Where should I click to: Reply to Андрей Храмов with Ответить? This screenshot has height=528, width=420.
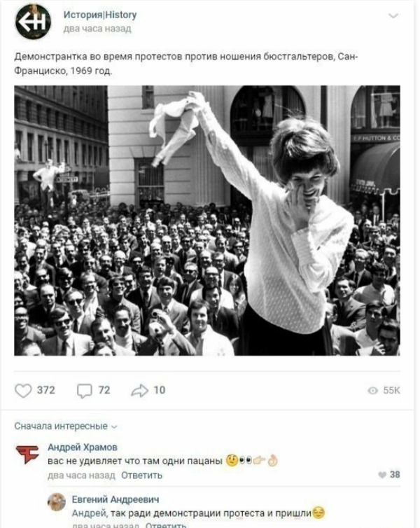[141, 475]
